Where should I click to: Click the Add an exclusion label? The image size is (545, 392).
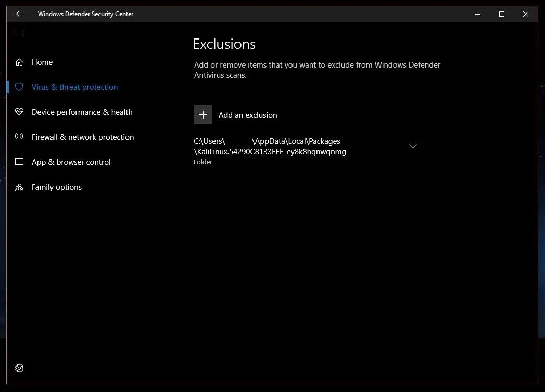coord(248,115)
